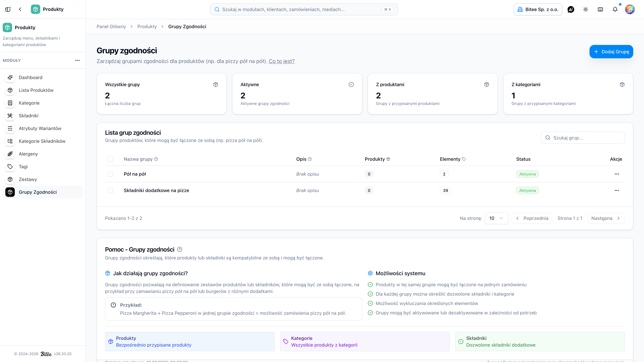
Task: Open the 'Co to jest?' help link
Action: pyautogui.click(x=282, y=61)
